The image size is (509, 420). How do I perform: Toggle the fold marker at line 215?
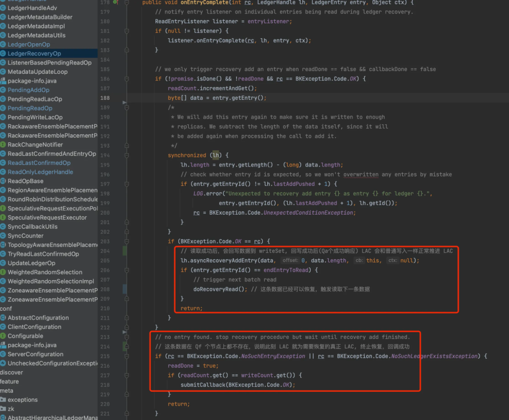127,356
